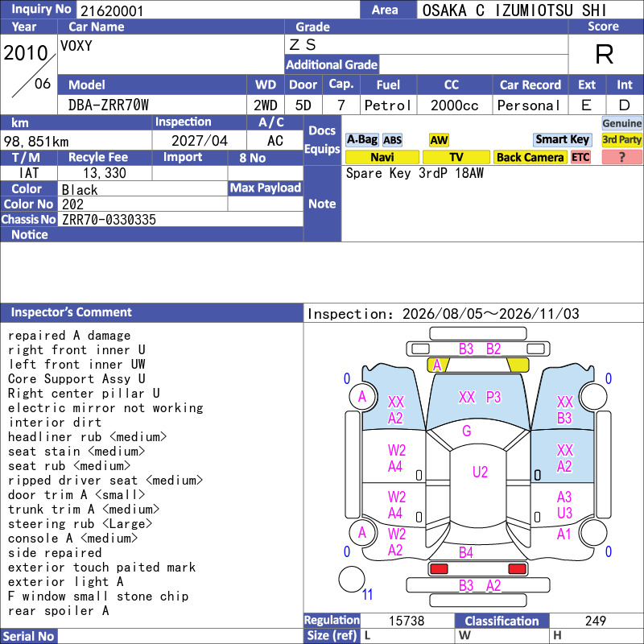The image size is (644, 644).
Task: Select comment 'steering rub <Large>'
Action: (80, 524)
